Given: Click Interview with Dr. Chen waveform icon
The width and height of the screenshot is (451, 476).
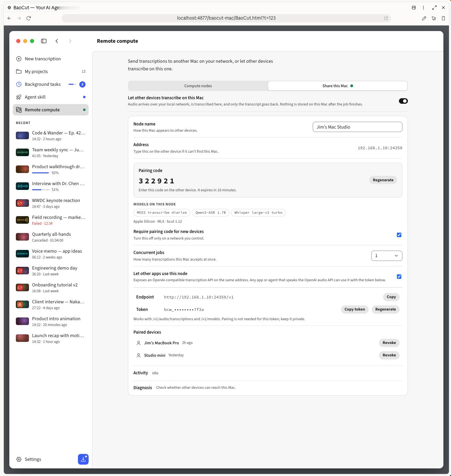Looking at the screenshot, I should (22, 186).
